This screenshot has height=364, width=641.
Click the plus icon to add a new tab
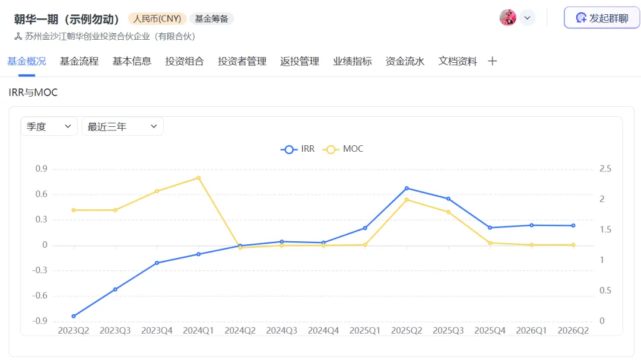click(493, 60)
